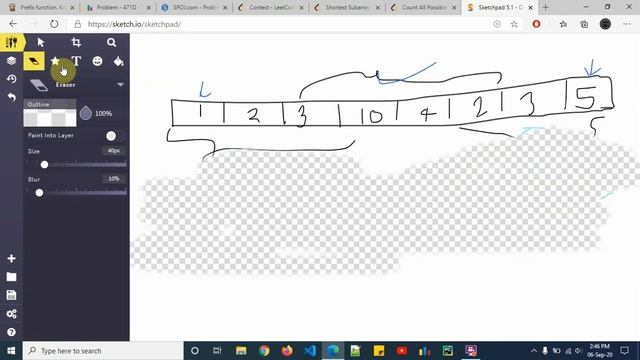640x360 pixels.
Task: Open the browser settings ellipsis menu
Action: coord(627,24)
